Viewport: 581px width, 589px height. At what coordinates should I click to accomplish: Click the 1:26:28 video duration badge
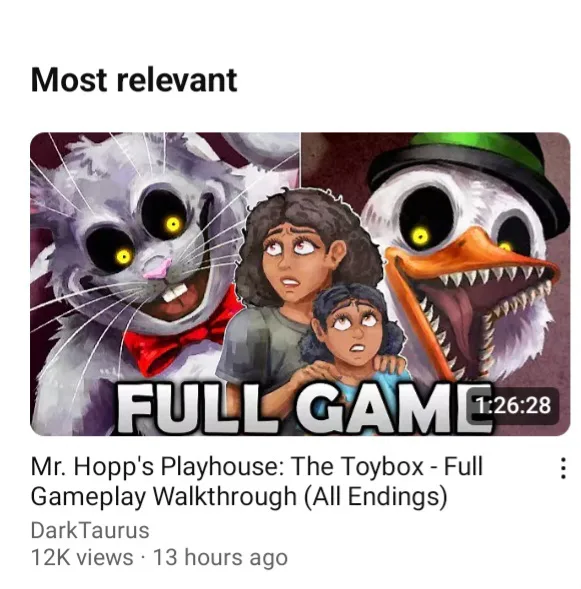point(513,406)
